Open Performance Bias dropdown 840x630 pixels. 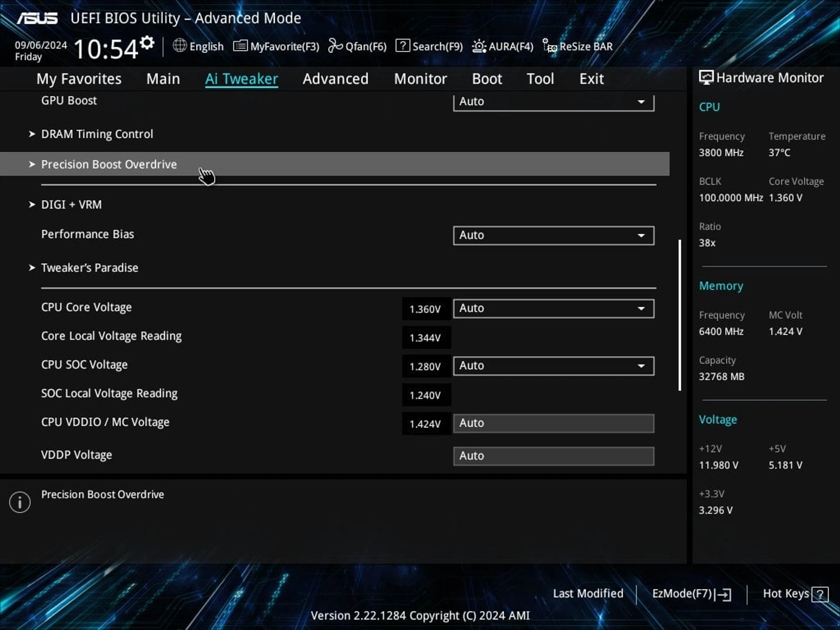click(553, 235)
